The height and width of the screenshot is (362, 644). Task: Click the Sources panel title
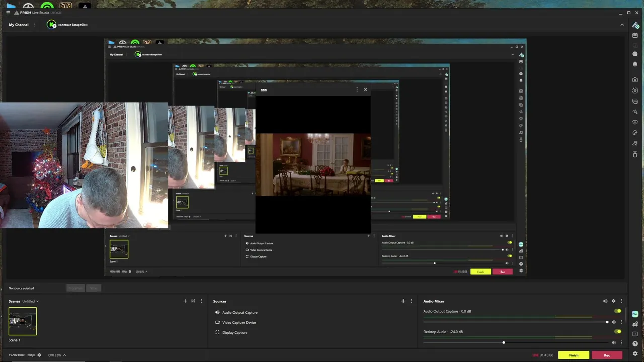[220, 301]
